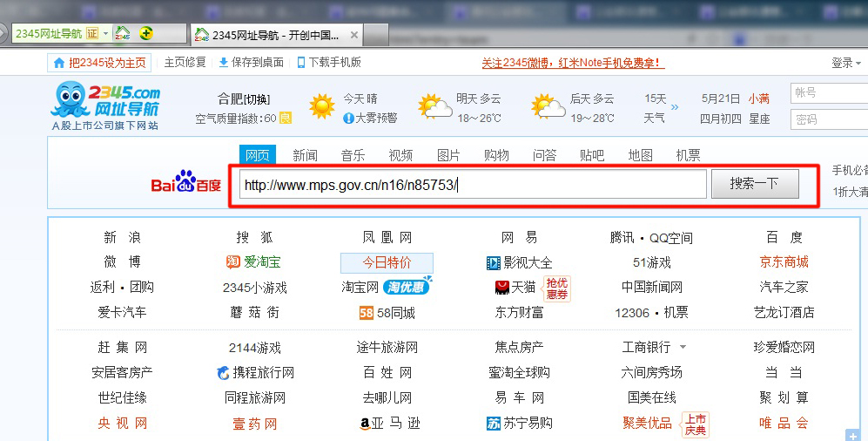868x441 pixels.
Task: Click the green plus favorites icon in tab bar
Action: point(145,33)
